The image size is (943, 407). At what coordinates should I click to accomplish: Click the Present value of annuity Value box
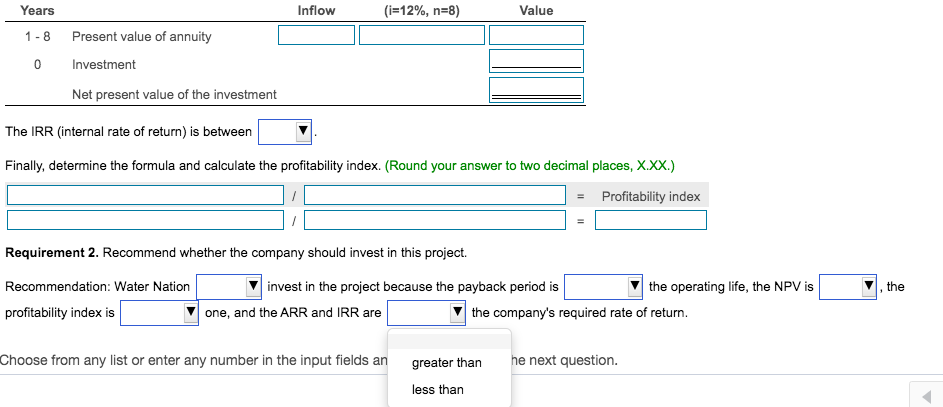tap(536, 35)
